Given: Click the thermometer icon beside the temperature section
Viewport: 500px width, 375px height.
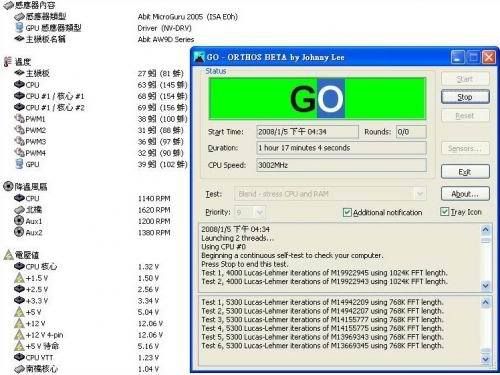Looking at the screenshot, I should 7,62.
